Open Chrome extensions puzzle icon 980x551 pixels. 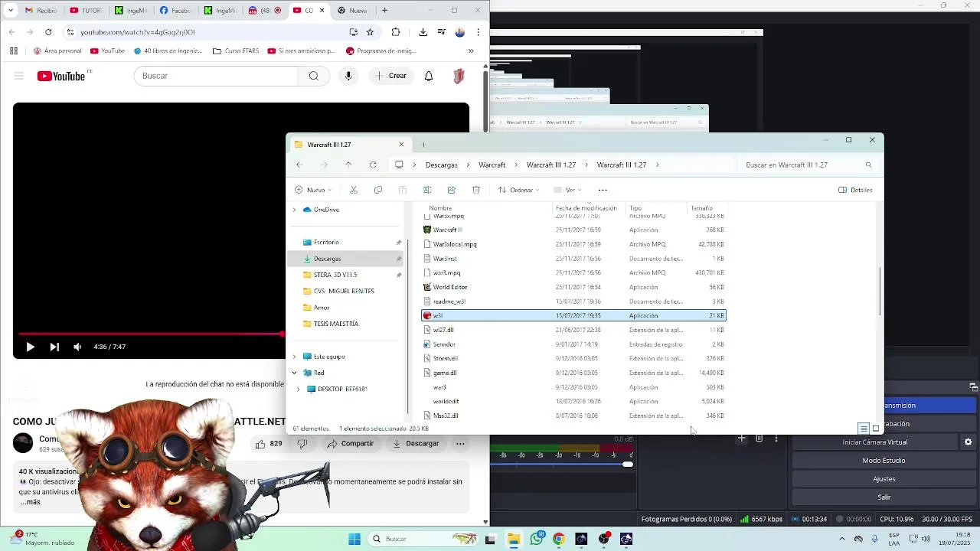pyautogui.click(x=396, y=32)
